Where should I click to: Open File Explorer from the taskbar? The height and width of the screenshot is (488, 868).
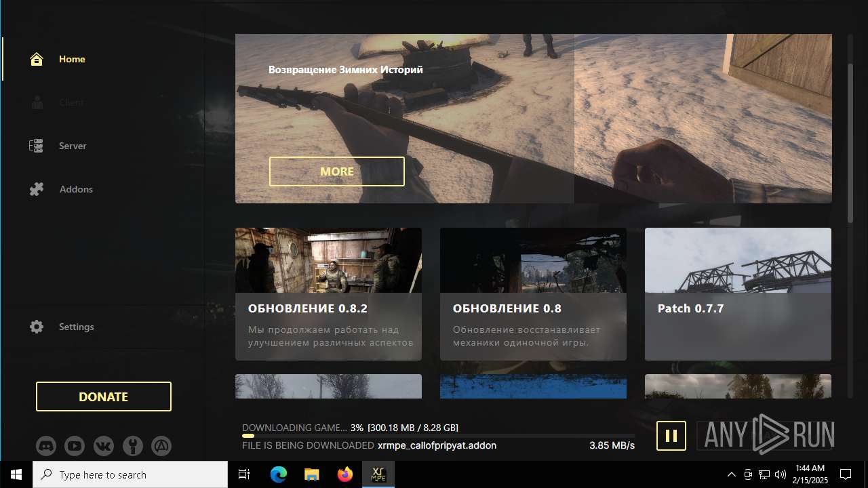(x=311, y=474)
